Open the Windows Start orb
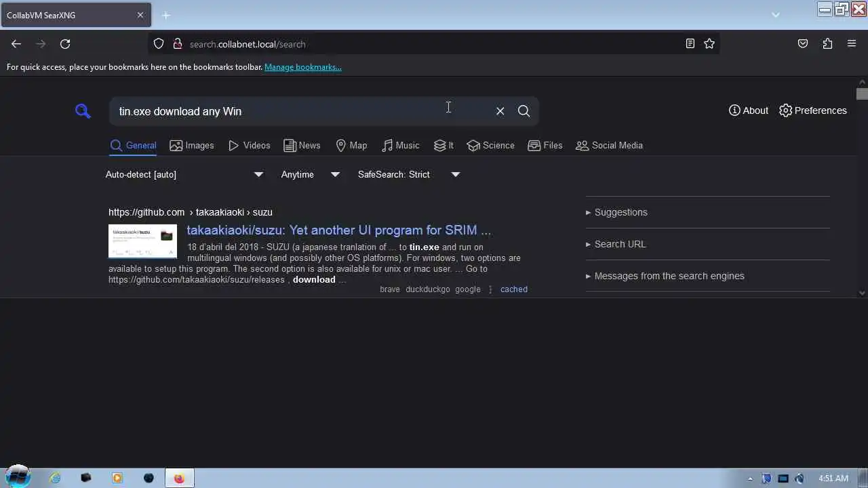Screen dimensions: 868x488 click(x=18, y=477)
